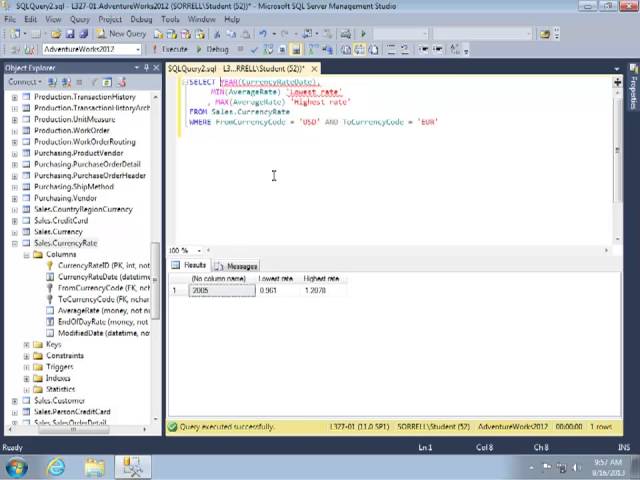Open Internet Explorer from taskbar
This screenshot has width=640, height=480.
(56, 467)
